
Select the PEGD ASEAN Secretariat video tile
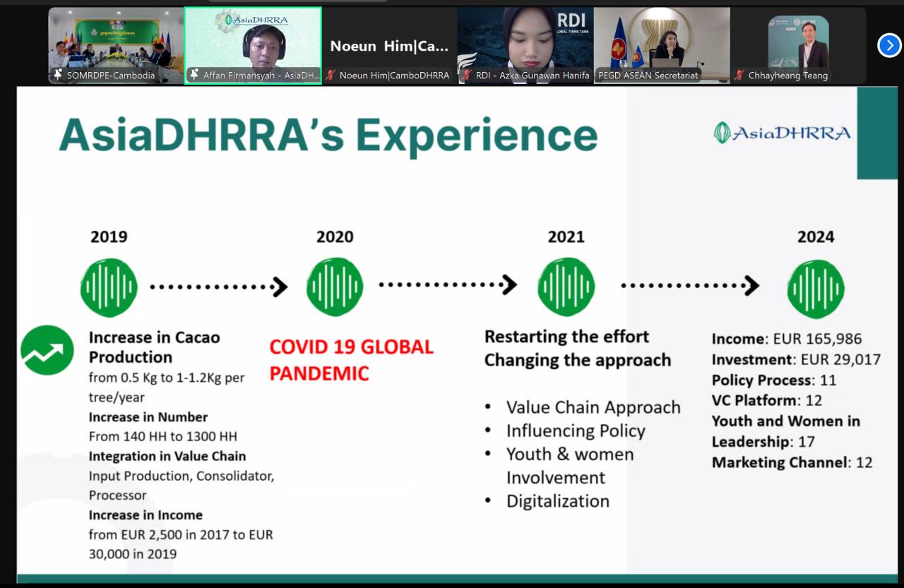pos(662,46)
